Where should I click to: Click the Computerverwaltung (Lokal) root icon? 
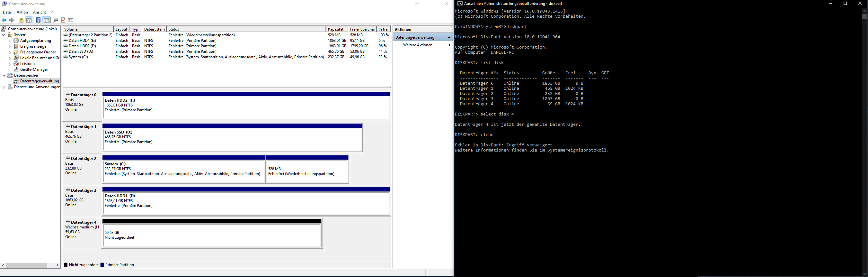pyautogui.click(x=4, y=29)
